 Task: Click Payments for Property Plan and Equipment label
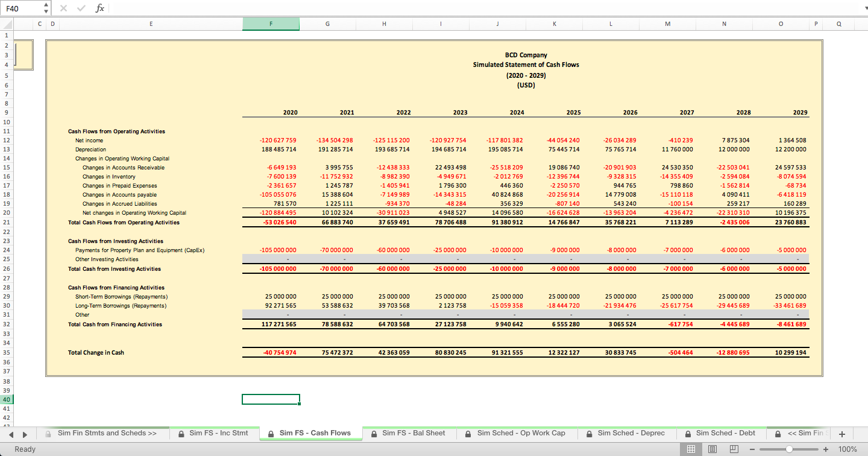pos(140,250)
